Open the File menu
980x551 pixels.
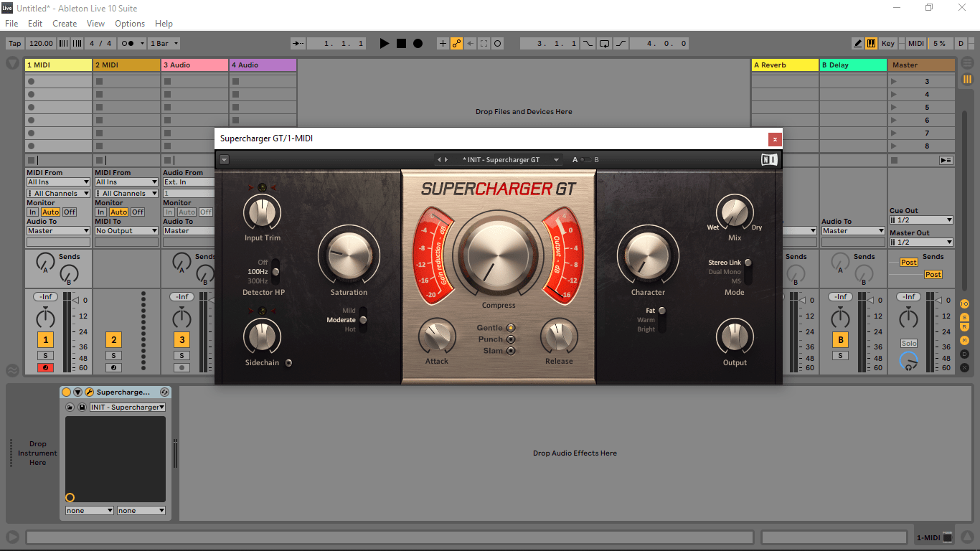(11, 24)
